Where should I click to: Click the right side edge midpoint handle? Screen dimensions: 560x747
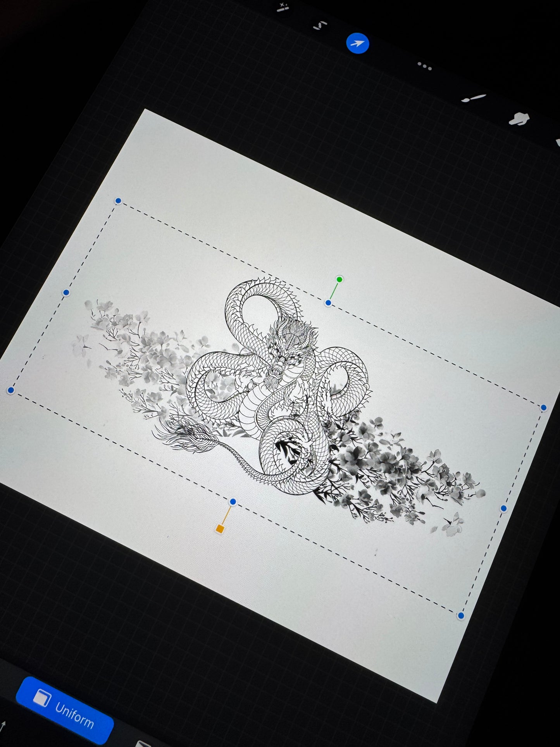(x=503, y=508)
